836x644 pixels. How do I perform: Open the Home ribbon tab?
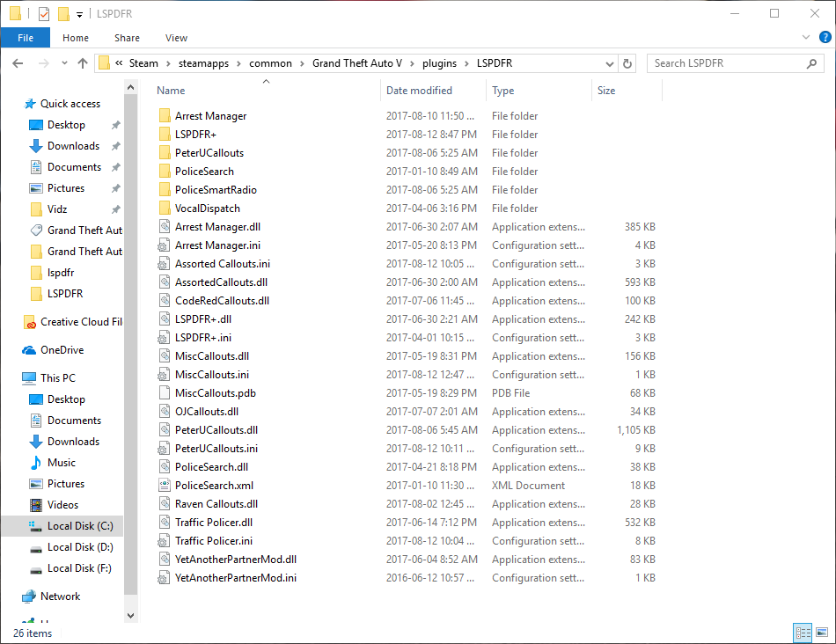coord(76,37)
